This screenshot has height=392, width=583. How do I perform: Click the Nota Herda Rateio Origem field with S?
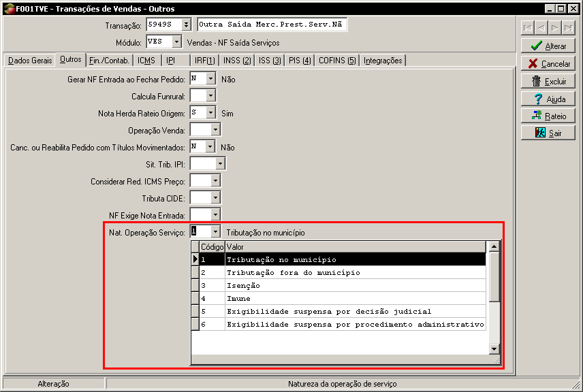click(199, 113)
